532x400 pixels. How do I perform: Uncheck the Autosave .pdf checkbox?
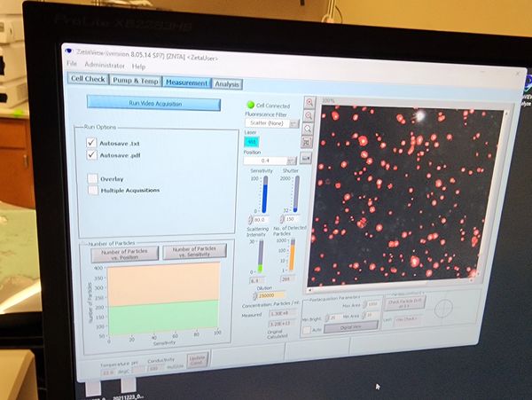tap(90, 155)
